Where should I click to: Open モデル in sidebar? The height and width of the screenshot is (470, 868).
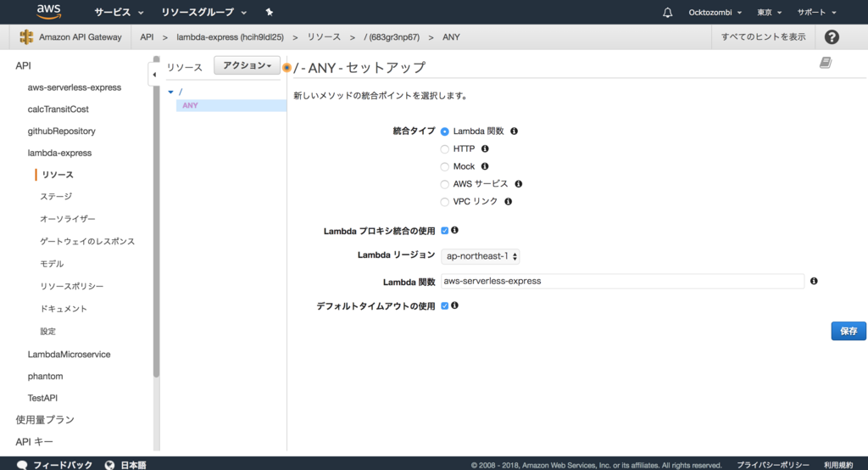(x=52, y=264)
